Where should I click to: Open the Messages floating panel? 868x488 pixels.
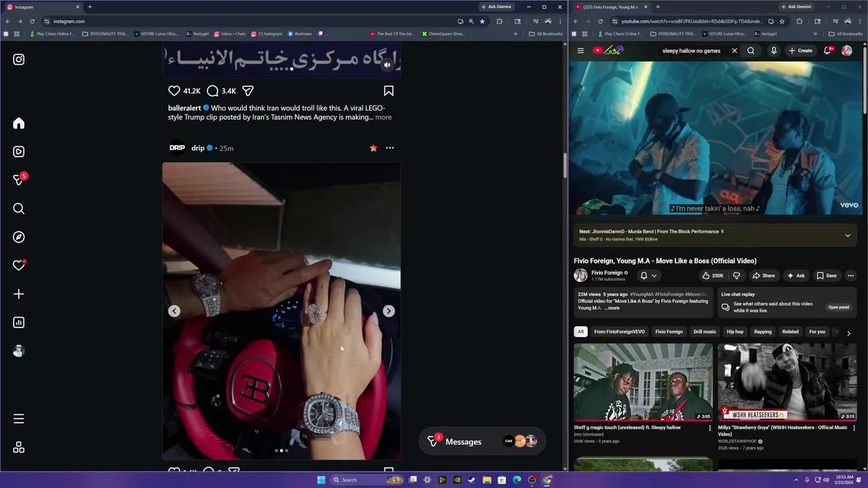point(482,442)
